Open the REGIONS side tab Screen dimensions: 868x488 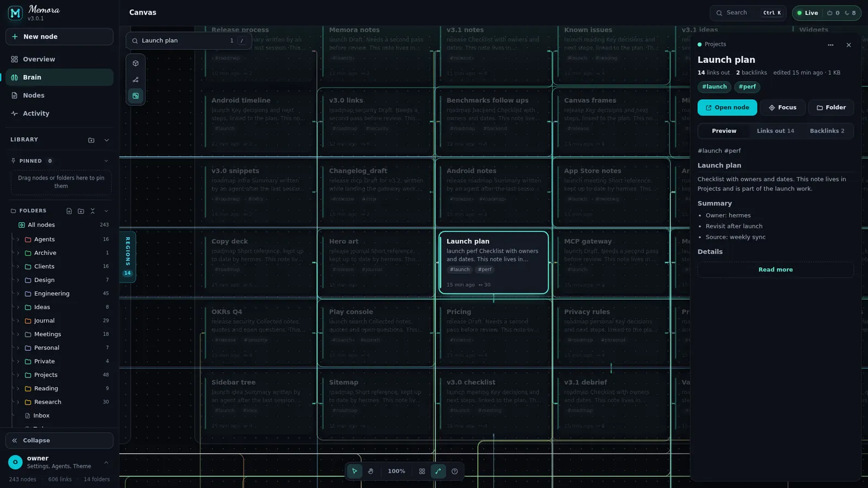(x=127, y=256)
